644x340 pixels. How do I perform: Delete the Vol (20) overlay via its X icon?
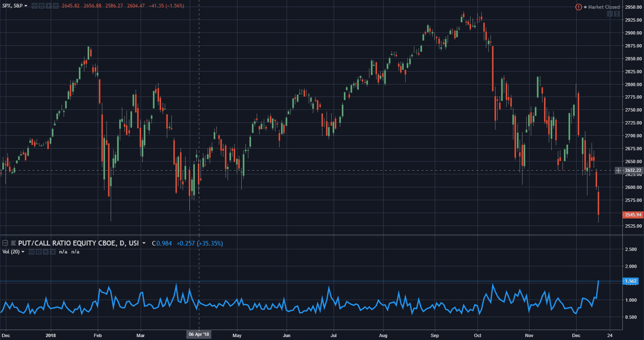(53, 252)
